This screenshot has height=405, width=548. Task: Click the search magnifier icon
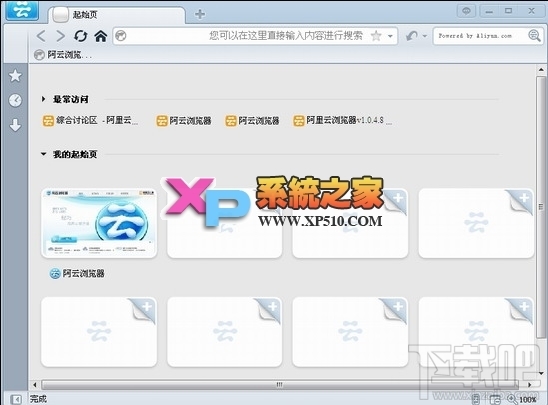coord(534,36)
